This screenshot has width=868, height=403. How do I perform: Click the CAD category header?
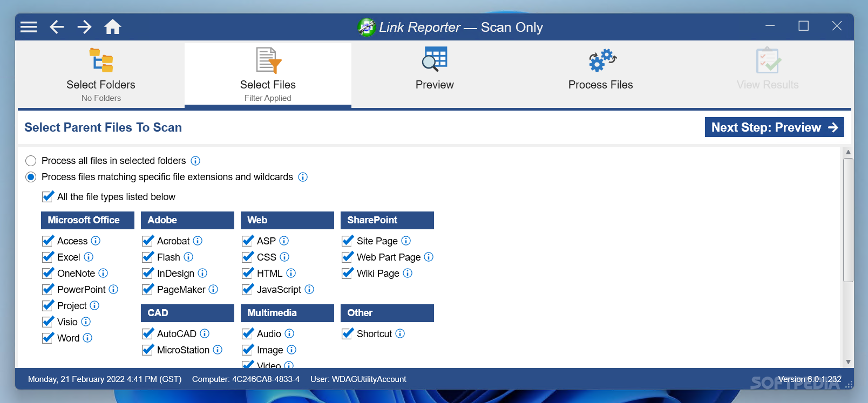click(187, 313)
